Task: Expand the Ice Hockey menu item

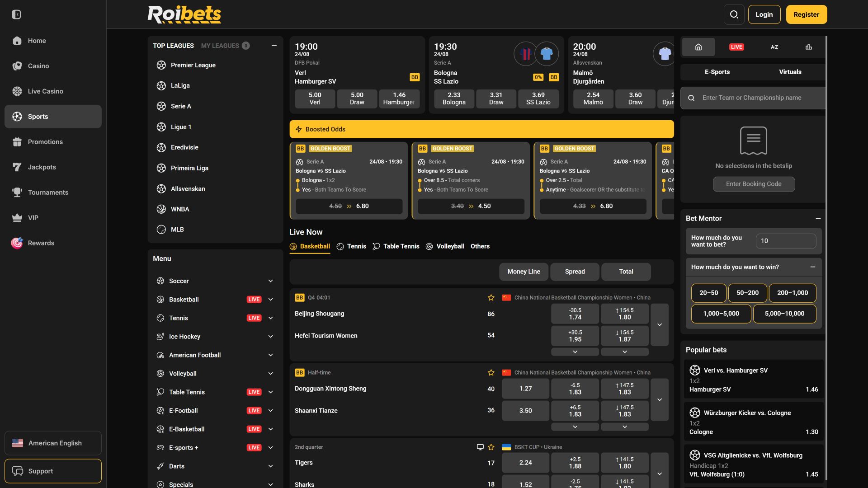Action: (x=215, y=337)
